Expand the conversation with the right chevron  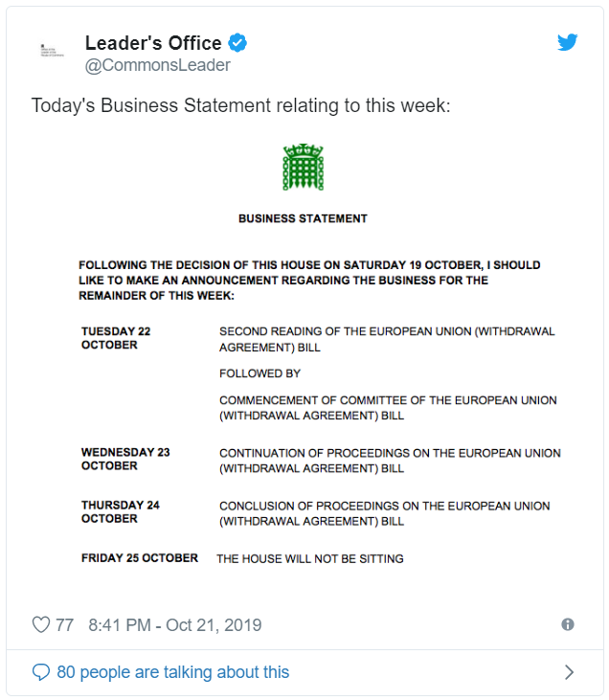pyautogui.click(x=569, y=672)
